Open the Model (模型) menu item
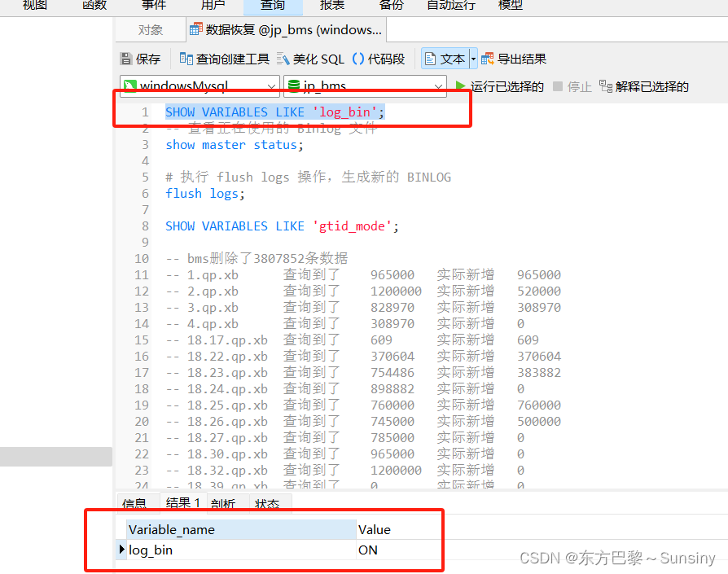Image resolution: width=728 pixels, height=574 pixels. tap(511, 6)
